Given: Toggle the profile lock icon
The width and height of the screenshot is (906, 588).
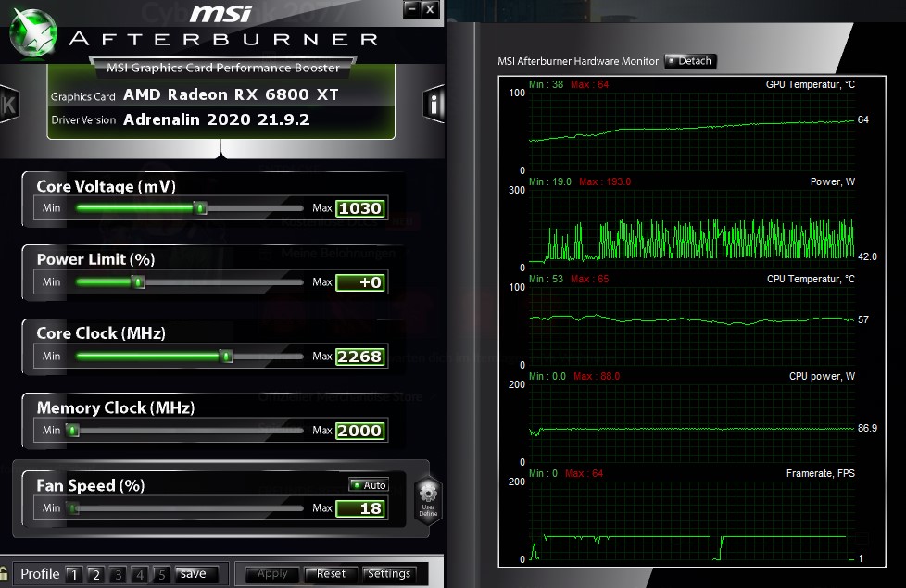Looking at the screenshot, I should [4, 573].
